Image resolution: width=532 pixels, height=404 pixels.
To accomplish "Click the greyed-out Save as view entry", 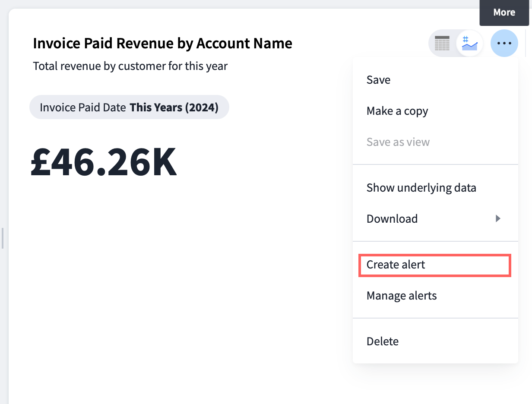I will pyautogui.click(x=398, y=142).
